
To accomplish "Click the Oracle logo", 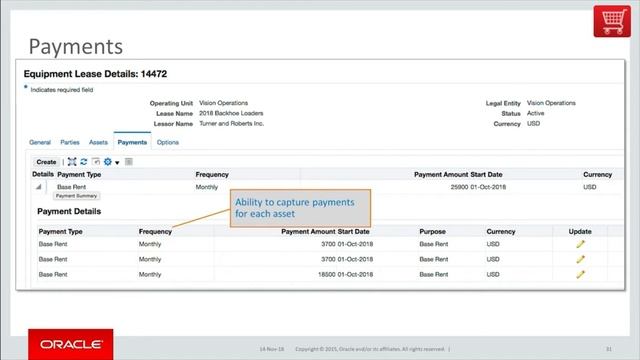I will point(71,344).
